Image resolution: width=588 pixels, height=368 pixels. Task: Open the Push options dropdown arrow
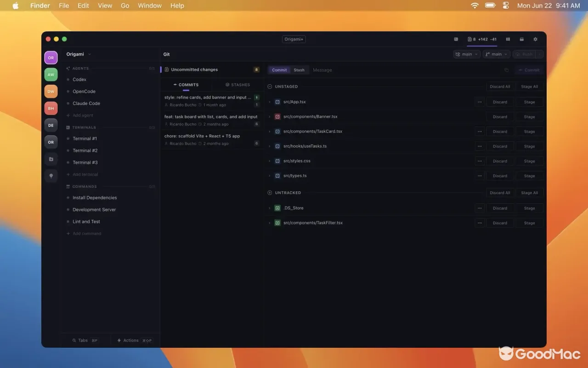coord(540,54)
